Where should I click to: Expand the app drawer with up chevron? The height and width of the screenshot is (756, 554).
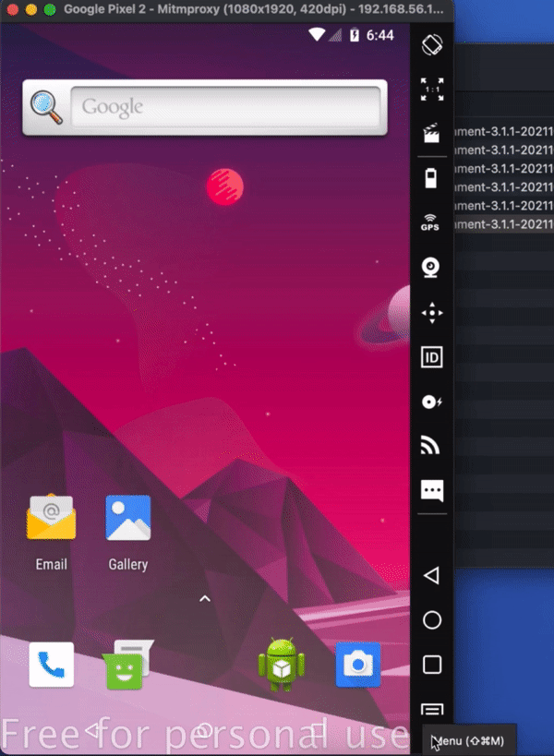(205, 599)
